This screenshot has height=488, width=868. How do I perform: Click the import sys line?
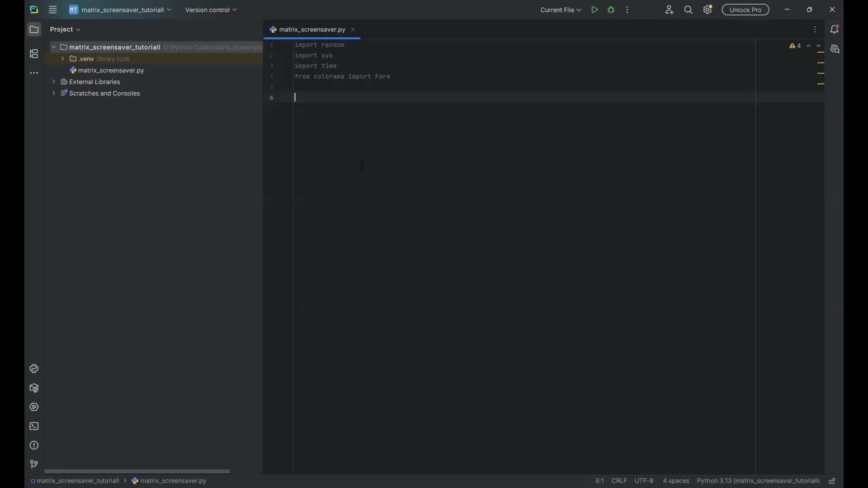[x=313, y=56]
